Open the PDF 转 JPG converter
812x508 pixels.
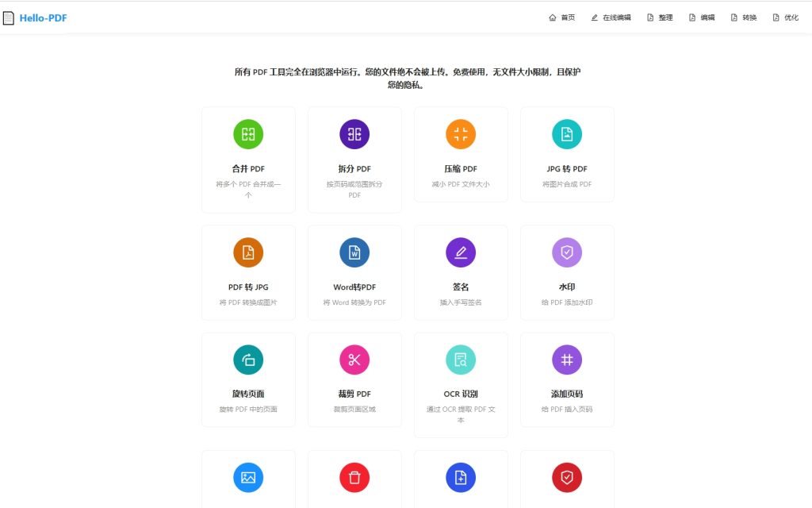click(248, 270)
